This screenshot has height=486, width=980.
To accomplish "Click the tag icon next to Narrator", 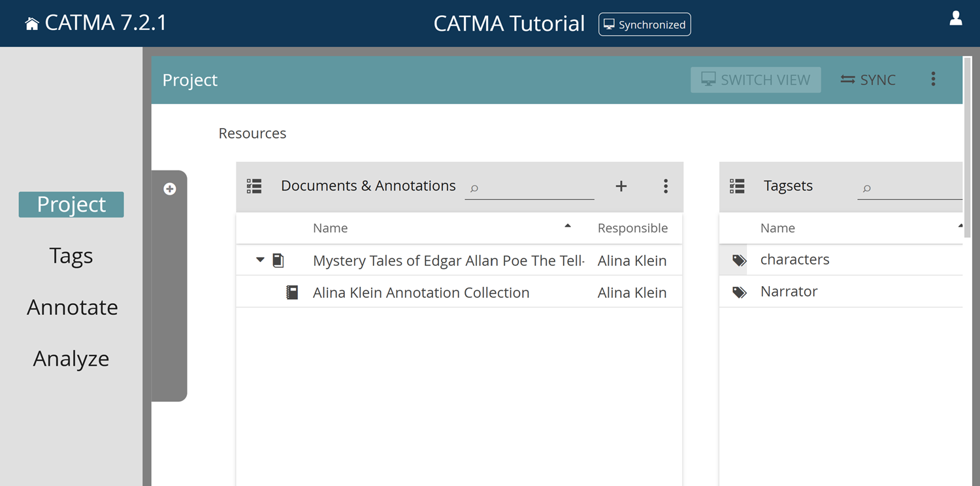I will pyautogui.click(x=738, y=291).
